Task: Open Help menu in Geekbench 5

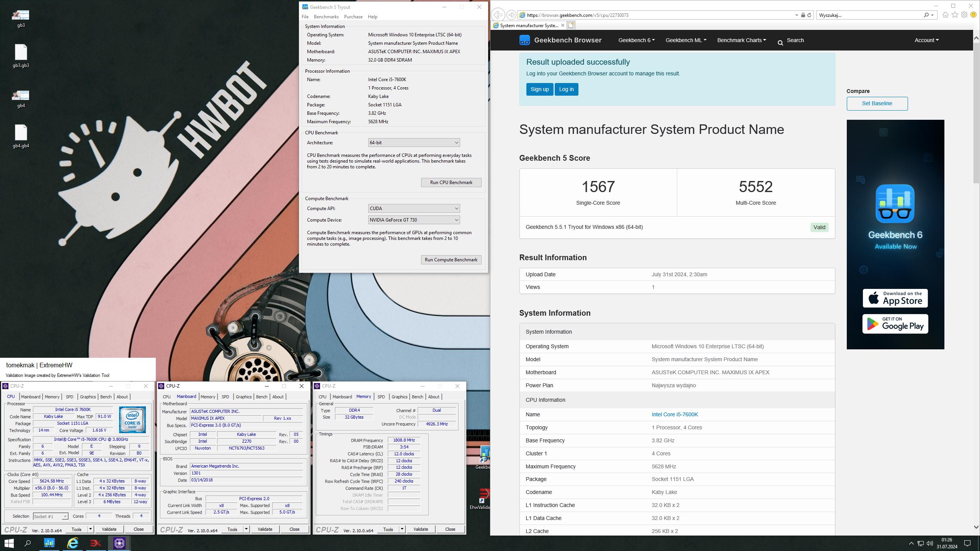Action: click(372, 17)
